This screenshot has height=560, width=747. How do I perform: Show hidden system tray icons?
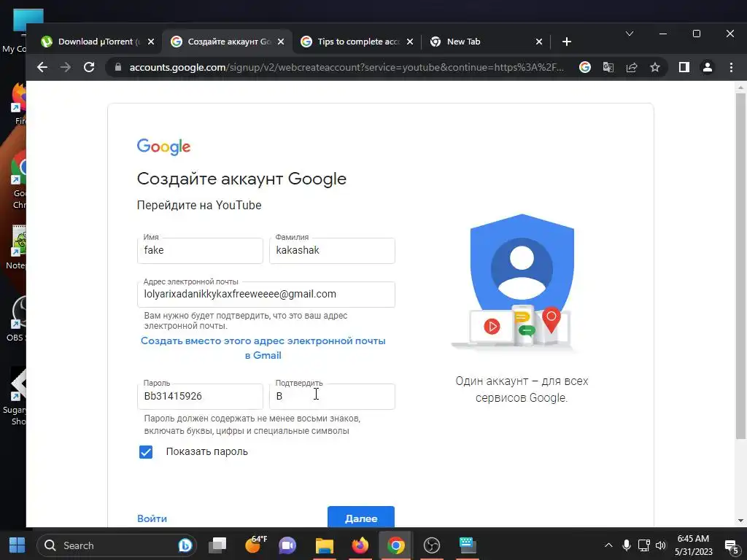(x=608, y=545)
